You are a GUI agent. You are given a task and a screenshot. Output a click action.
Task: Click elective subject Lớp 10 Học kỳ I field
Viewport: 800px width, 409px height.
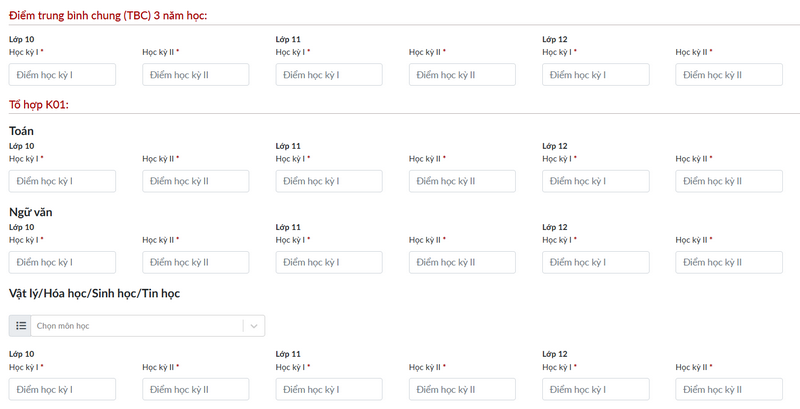62,389
